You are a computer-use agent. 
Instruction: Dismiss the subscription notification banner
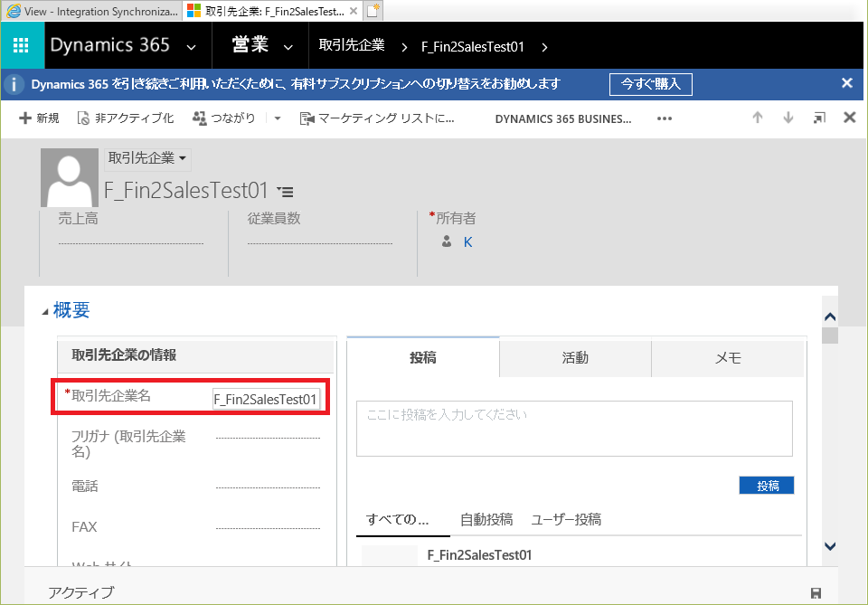pyautogui.click(x=846, y=83)
